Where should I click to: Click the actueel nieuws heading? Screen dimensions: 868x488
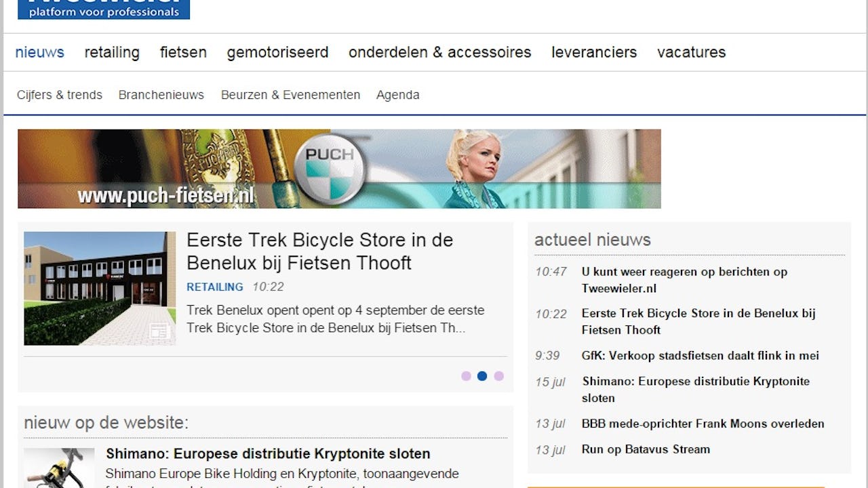[x=593, y=240]
